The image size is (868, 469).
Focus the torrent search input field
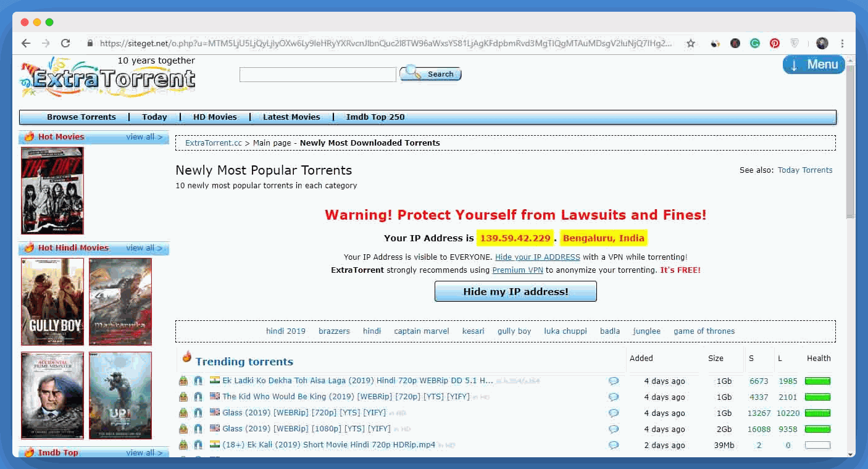[318, 75]
